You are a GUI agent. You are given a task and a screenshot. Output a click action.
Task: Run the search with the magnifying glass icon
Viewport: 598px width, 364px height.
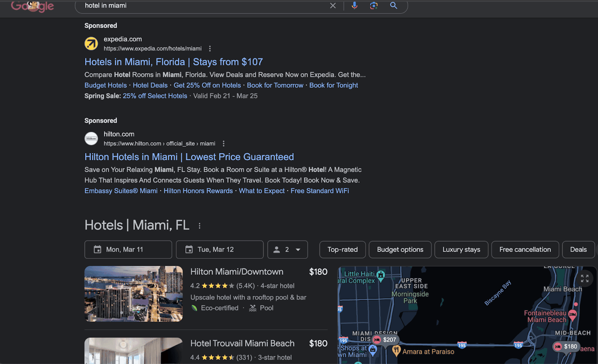pos(394,6)
